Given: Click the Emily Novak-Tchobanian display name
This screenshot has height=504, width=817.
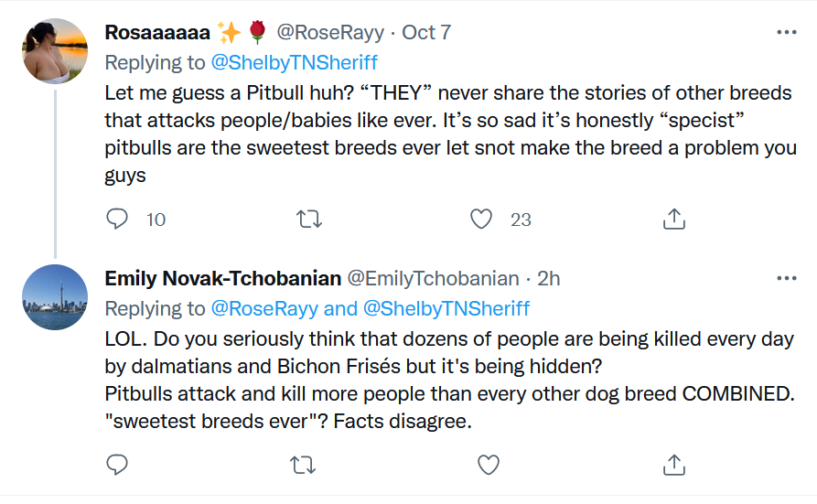Looking at the screenshot, I should pyautogui.click(x=223, y=278).
